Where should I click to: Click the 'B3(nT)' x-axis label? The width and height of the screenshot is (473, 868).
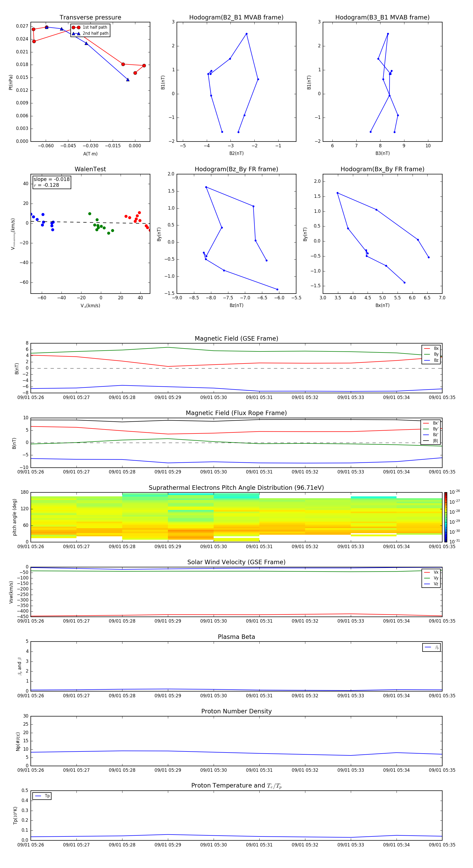click(382, 153)
